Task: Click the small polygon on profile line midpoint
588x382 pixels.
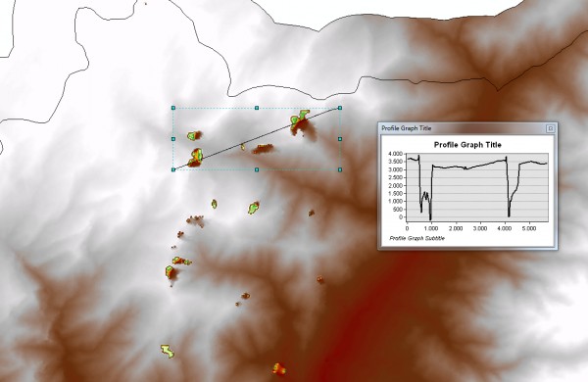Action: pos(243,147)
